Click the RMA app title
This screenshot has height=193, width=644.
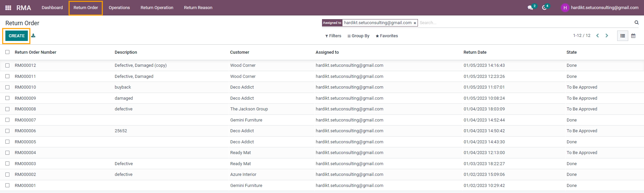coord(23,8)
